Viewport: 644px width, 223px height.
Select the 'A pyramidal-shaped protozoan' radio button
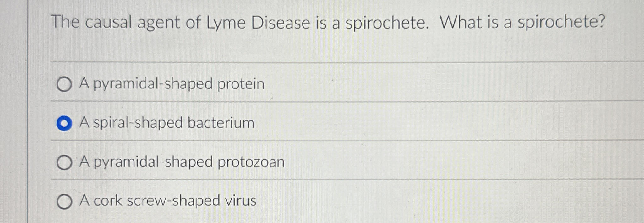[64, 162]
